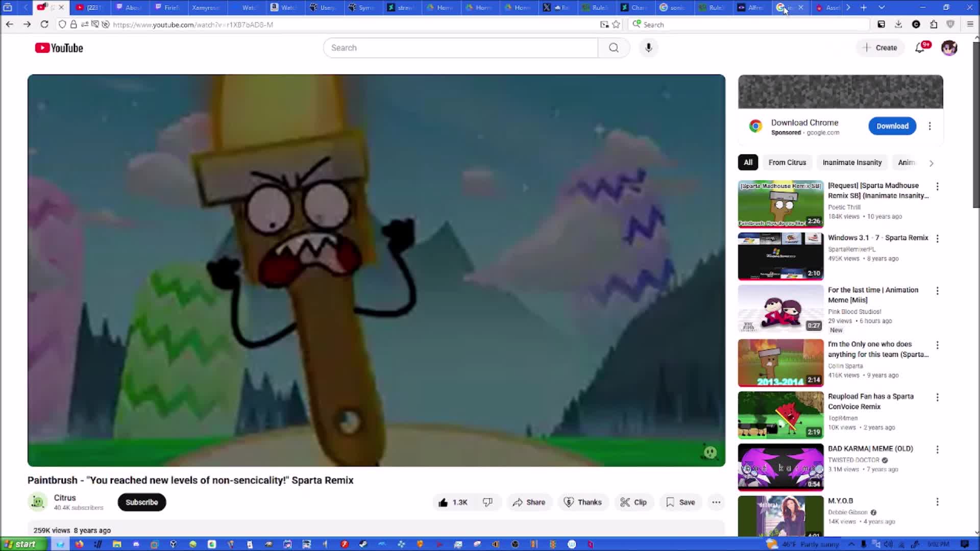
Task: Open options for the Windows 3.1 Sparta Remix video
Action: 937,238
